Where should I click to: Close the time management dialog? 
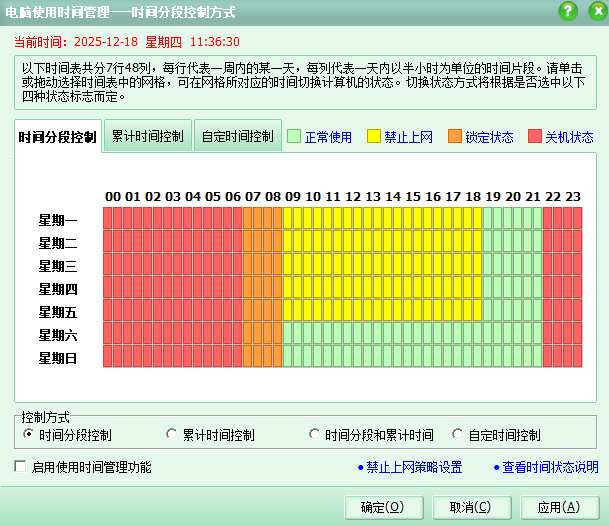593,11
